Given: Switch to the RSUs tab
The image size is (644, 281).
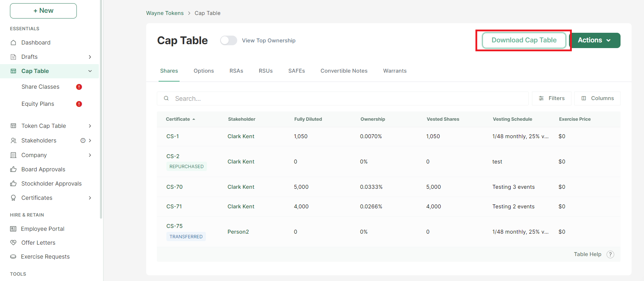Looking at the screenshot, I should click(x=266, y=71).
